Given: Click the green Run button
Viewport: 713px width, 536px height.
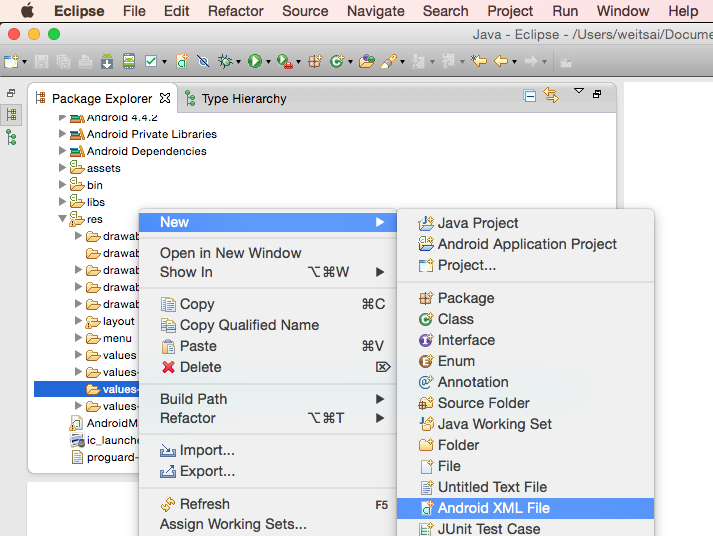Looking at the screenshot, I should click(x=255, y=61).
